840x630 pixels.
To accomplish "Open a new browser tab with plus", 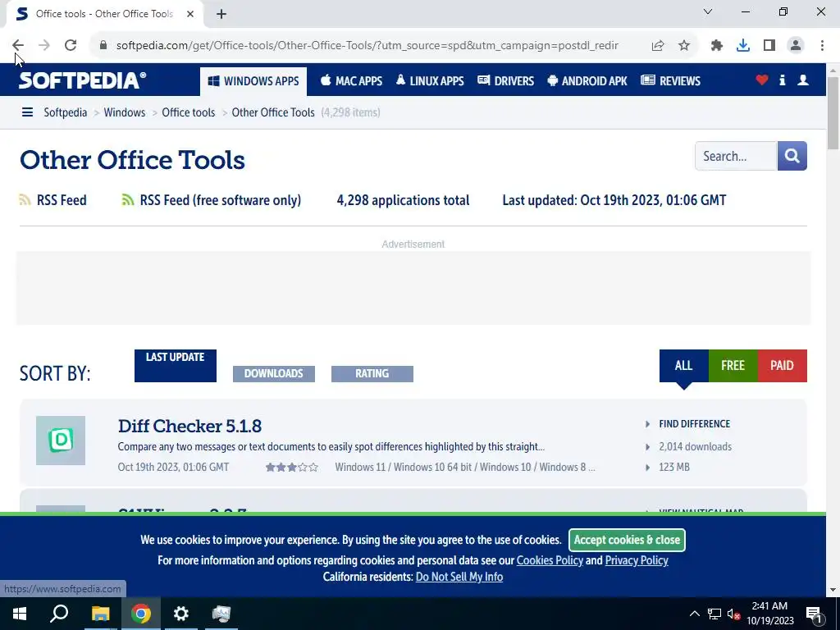I will tap(221, 14).
